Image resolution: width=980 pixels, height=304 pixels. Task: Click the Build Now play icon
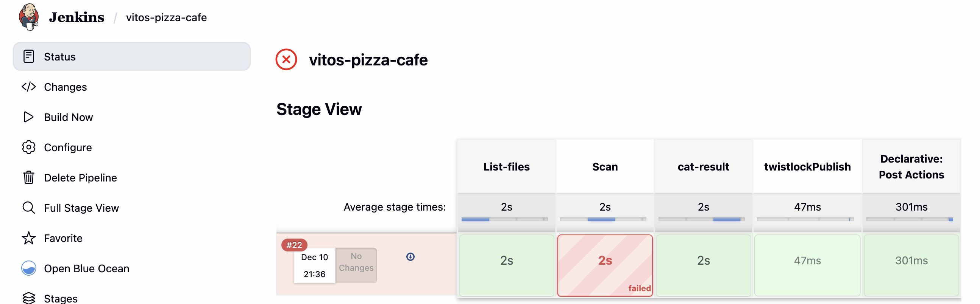click(x=28, y=117)
